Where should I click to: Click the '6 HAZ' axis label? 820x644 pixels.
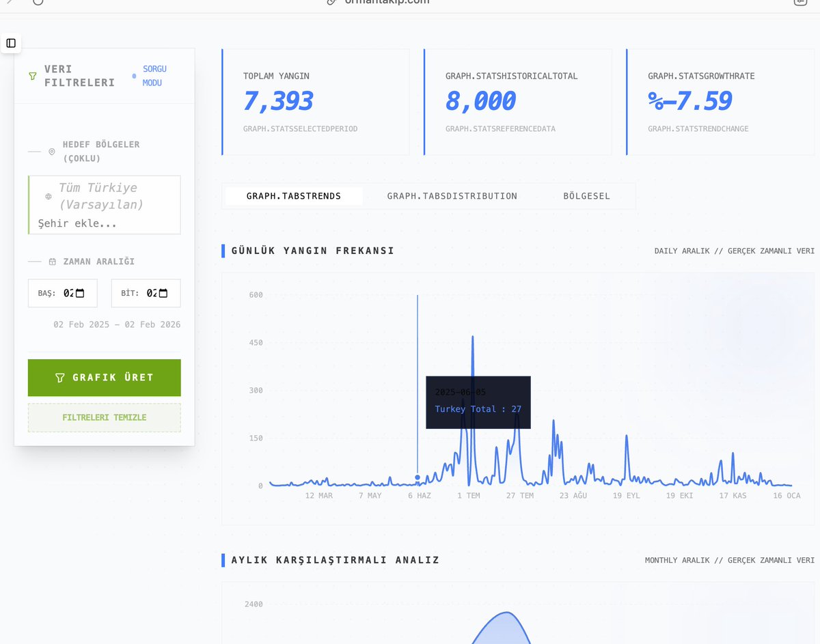coord(420,496)
